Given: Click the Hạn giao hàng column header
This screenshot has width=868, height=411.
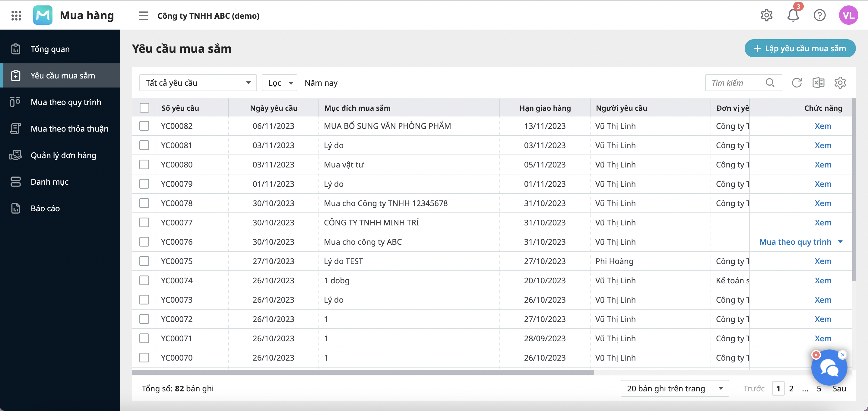Looking at the screenshot, I should (545, 108).
